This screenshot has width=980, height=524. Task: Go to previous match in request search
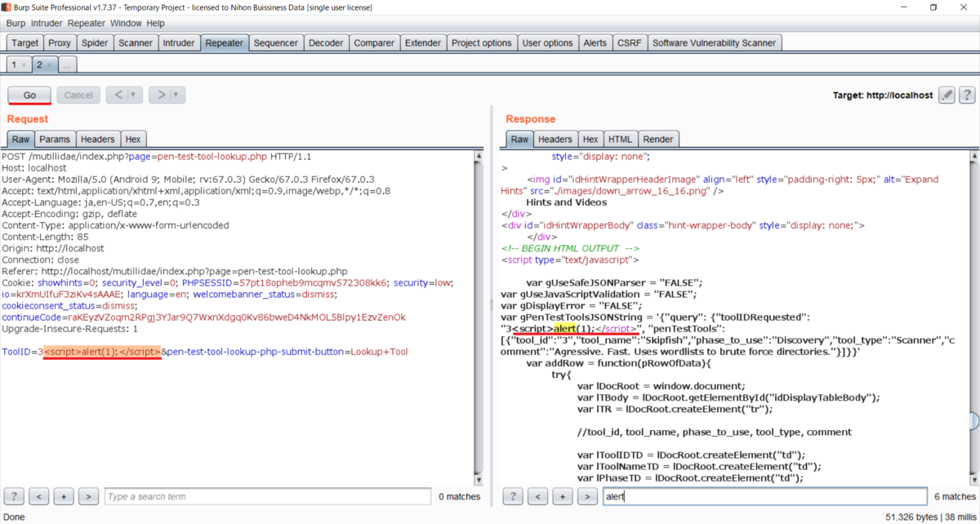[x=38, y=496]
